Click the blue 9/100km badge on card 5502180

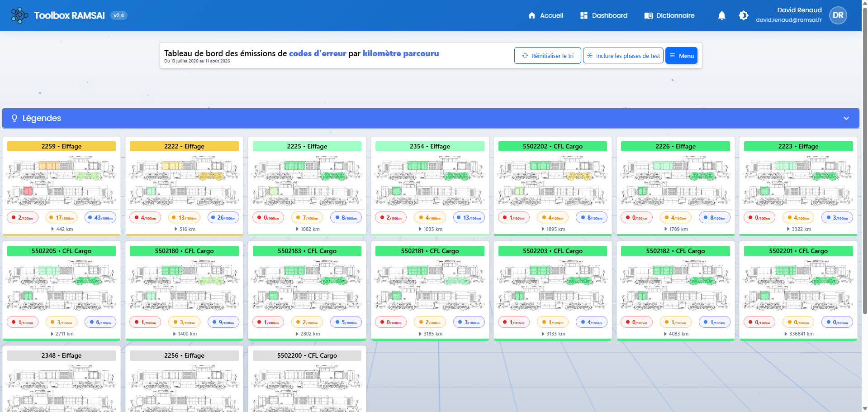[x=223, y=322]
